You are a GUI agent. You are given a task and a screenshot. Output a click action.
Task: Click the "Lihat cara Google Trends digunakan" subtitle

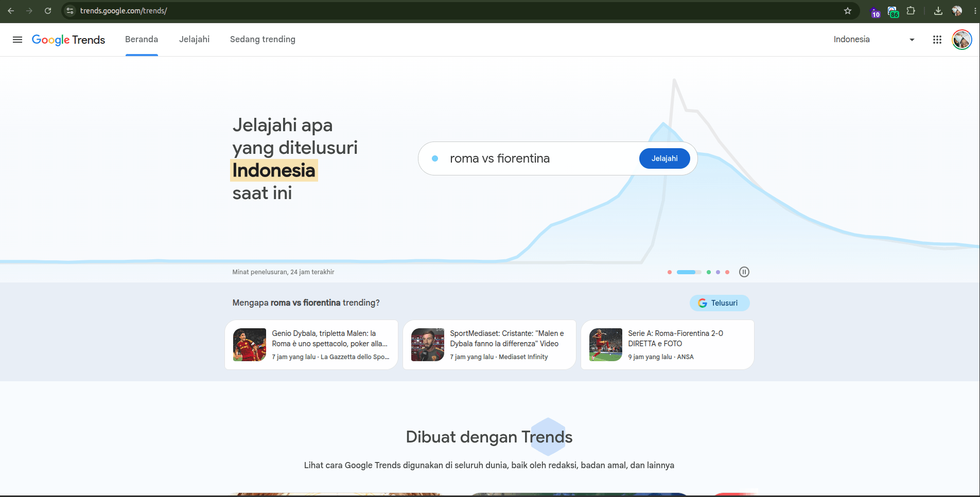(x=489, y=465)
